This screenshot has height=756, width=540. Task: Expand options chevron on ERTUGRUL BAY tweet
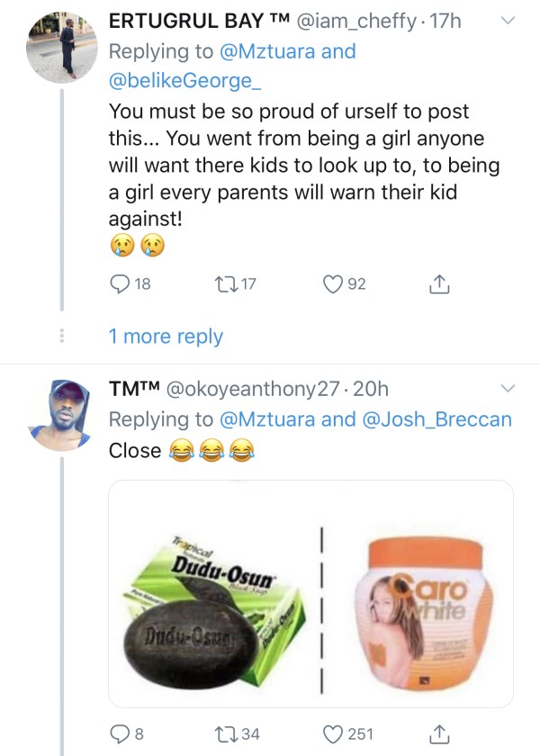507,20
